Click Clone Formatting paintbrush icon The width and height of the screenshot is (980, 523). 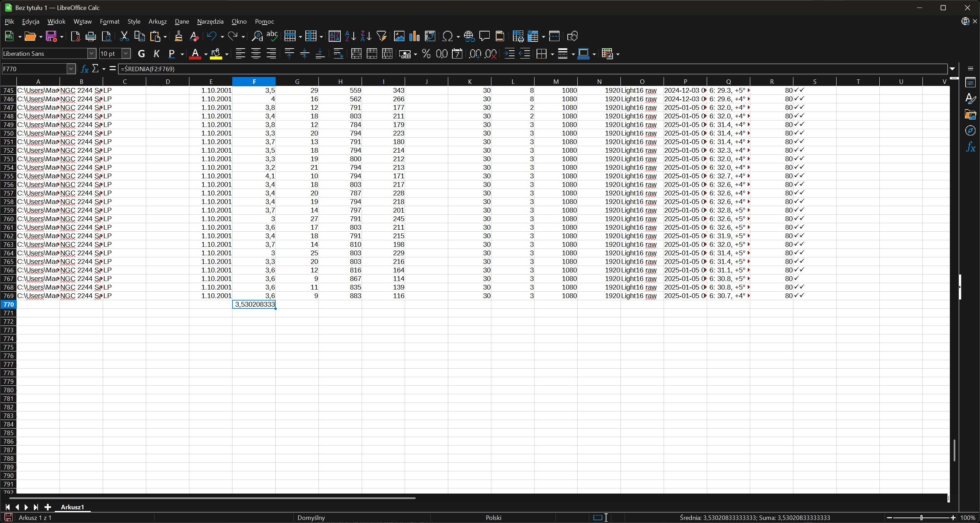click(178, 37)
